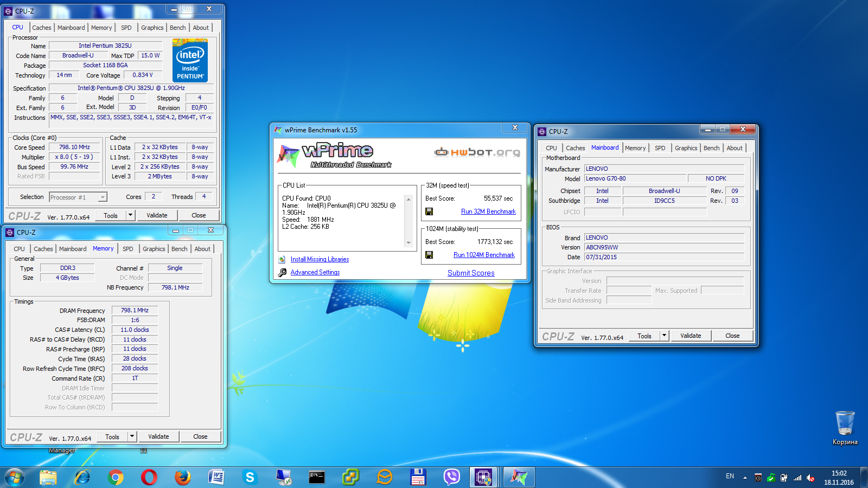Click Validate in Mainboard CPU-Z window
Viewport: 868px width, 488px height.
[691, 336]
